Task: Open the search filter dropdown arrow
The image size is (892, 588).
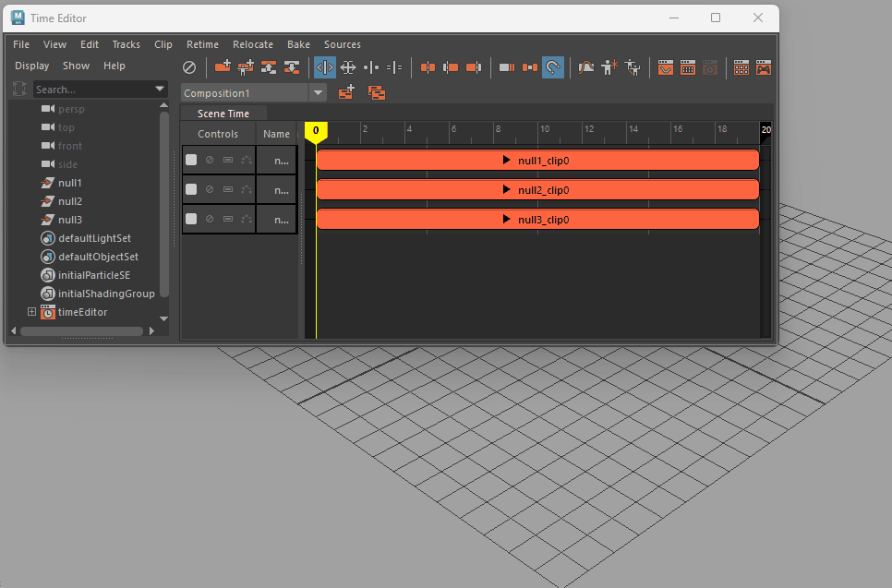Action: pos(161,90)
